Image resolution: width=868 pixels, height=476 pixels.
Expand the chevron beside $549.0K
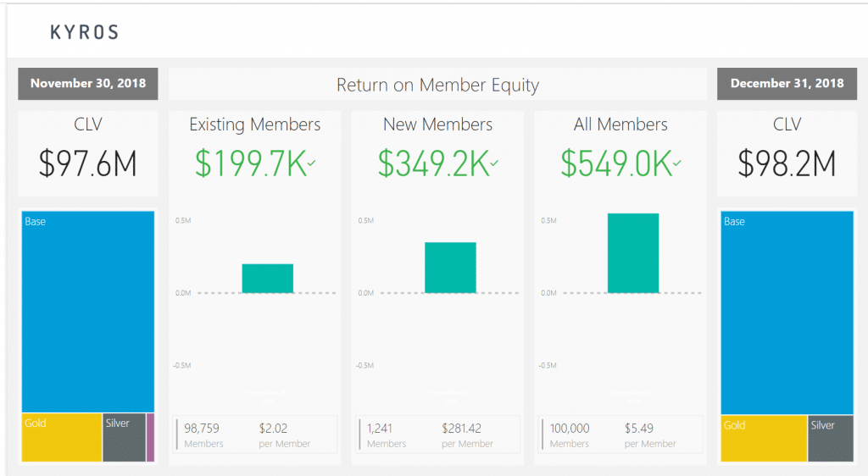coord(680,163)
